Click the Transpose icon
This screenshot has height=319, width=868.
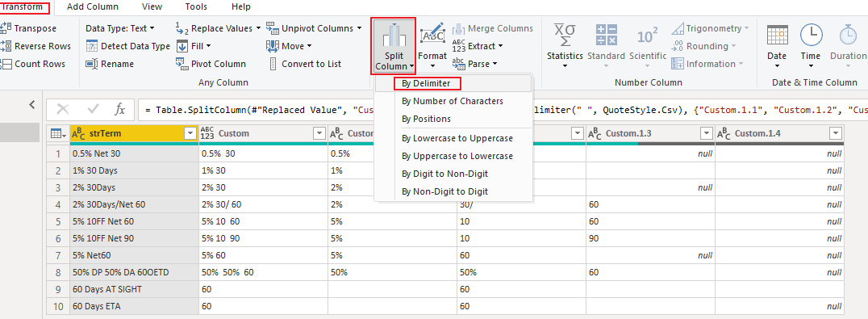tap(6, 28)
